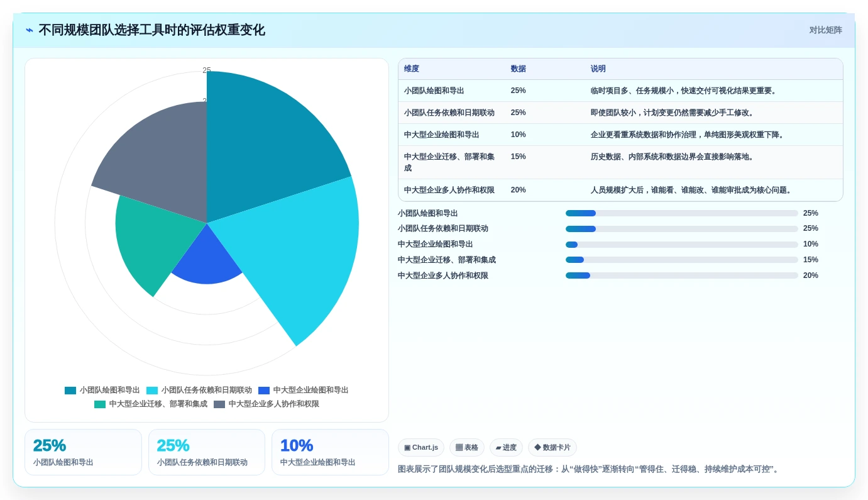Click progress bar for 中大型企业绘图和导出
The image size is (868, 500).
coord(682,245)
